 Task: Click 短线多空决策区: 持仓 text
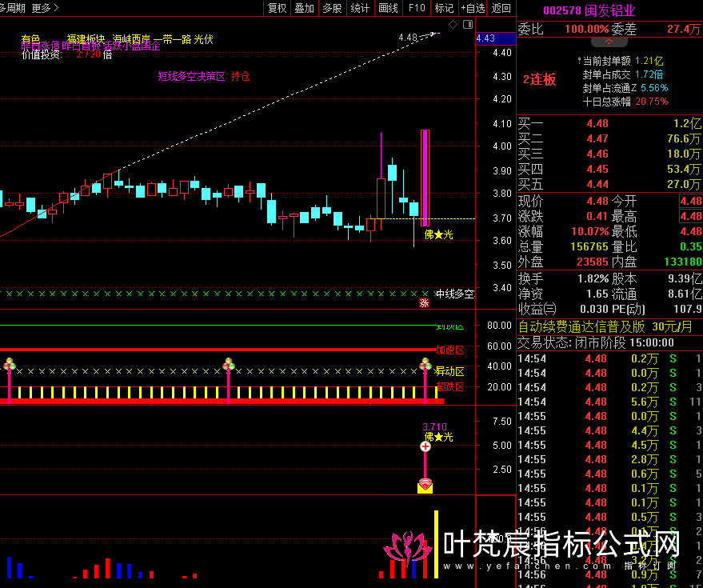pos(204,76)
